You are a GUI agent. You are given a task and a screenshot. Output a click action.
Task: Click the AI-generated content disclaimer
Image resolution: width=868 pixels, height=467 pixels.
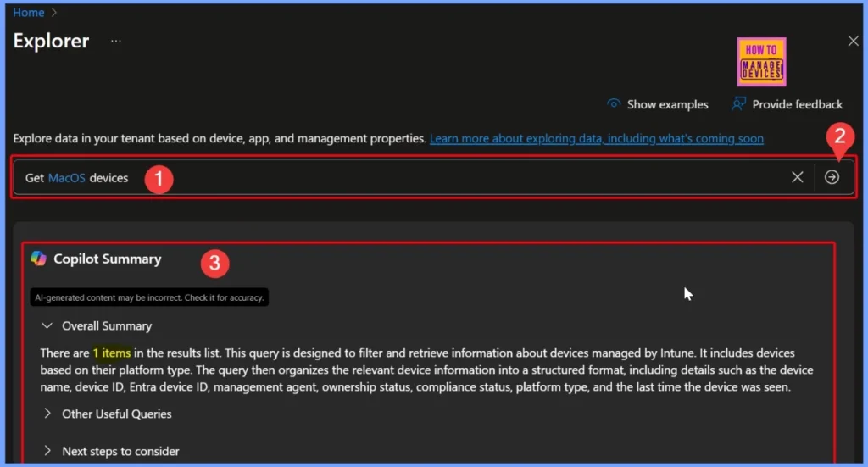pyautogui.click(x=149, y=297)
